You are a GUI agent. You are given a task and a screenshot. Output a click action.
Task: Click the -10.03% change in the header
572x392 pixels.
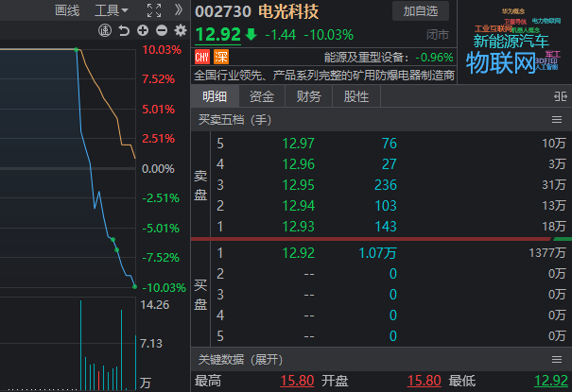(329, 35)
